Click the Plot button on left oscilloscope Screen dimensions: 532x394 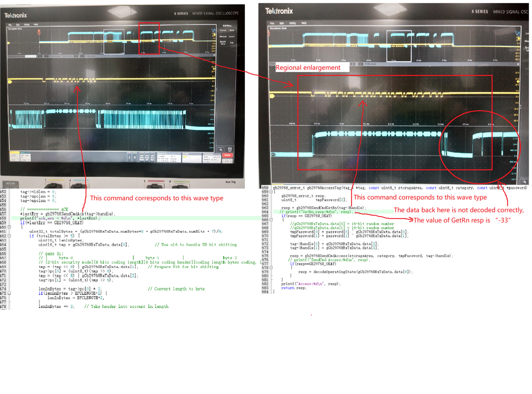232,43
